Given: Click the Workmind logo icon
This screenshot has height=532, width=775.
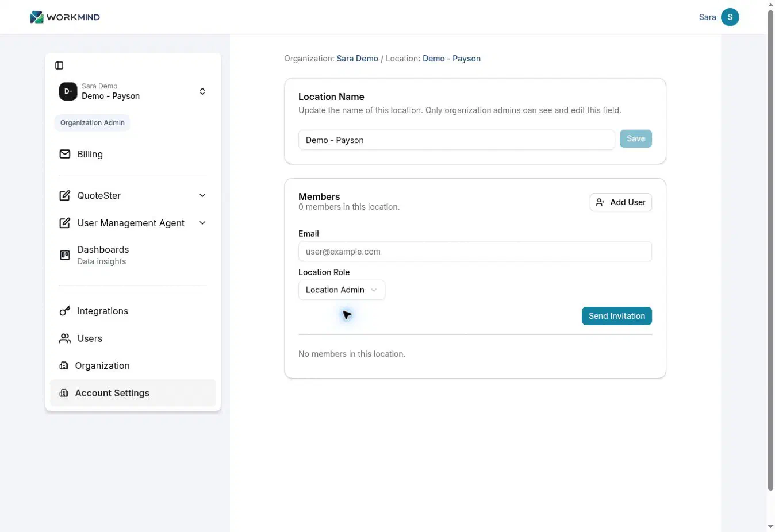Looking at the screenshot, I should (x=37, y=17).
